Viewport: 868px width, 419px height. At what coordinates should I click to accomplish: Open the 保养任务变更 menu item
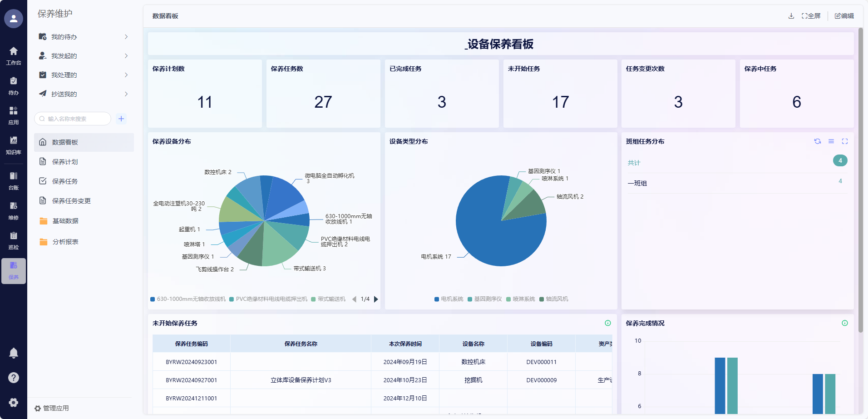[71, 201]
